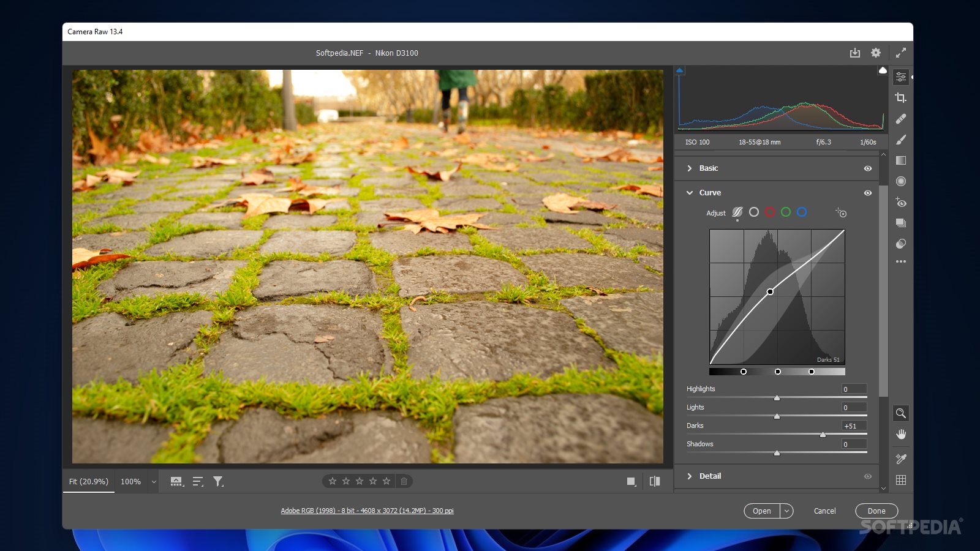Open the Healing tool
Viewport: 980px width, 551px height.
pyautogui.click(x=901, y=118)
